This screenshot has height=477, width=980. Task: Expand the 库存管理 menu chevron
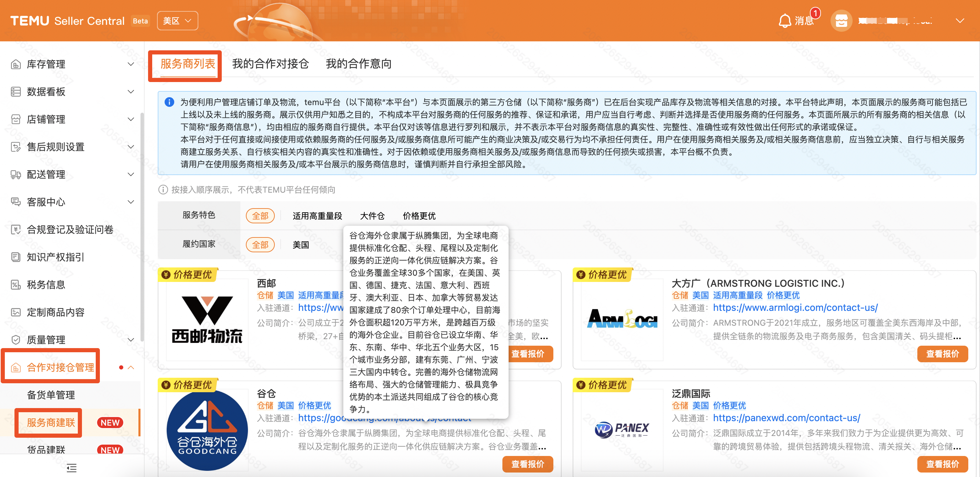pyautogui.click(x=131, y=64)
